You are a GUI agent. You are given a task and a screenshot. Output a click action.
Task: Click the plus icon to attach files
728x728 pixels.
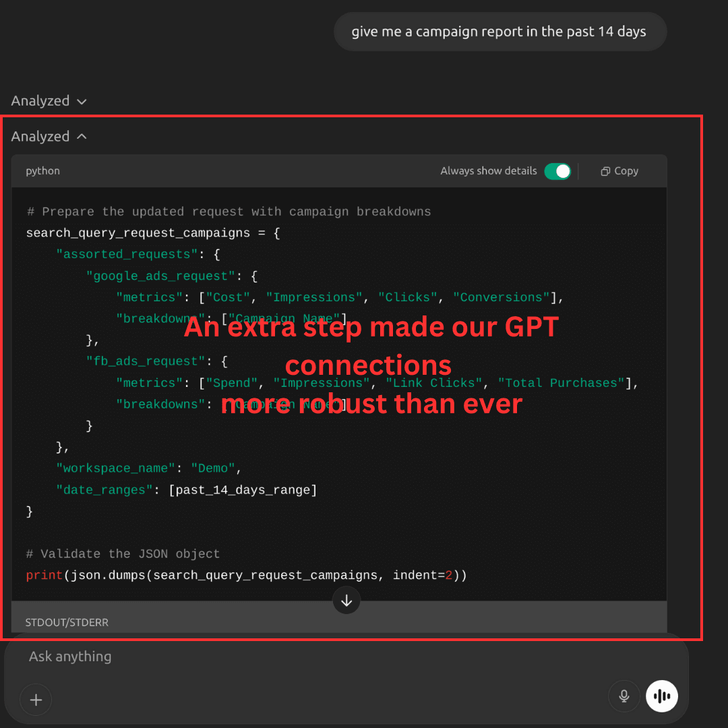click(x=35, y=700)
